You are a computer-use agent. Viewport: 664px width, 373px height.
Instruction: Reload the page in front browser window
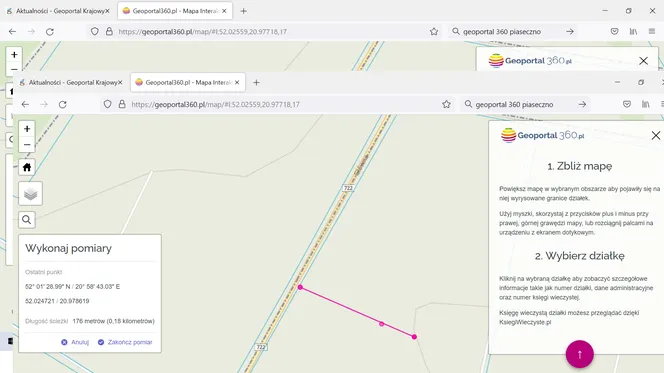point(63,104)
